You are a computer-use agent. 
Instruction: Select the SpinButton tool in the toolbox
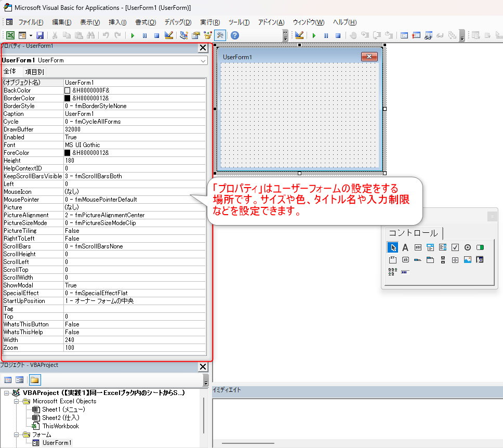455,260
